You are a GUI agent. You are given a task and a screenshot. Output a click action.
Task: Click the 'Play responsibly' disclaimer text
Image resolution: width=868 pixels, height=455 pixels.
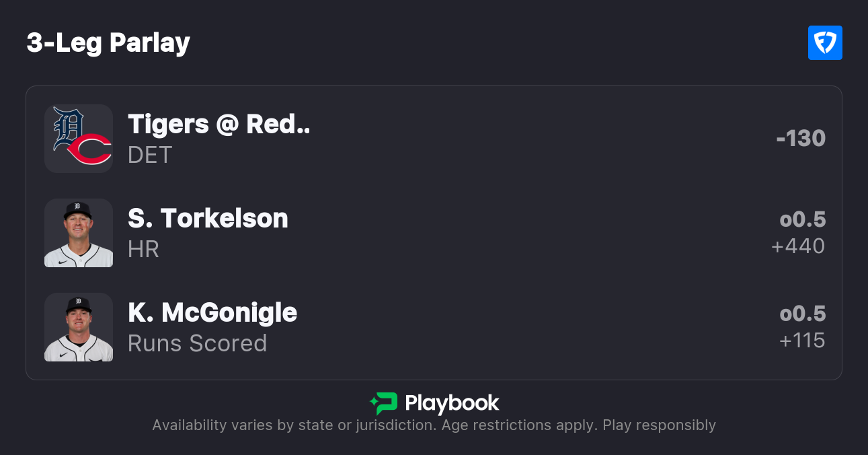pos(659,425)
